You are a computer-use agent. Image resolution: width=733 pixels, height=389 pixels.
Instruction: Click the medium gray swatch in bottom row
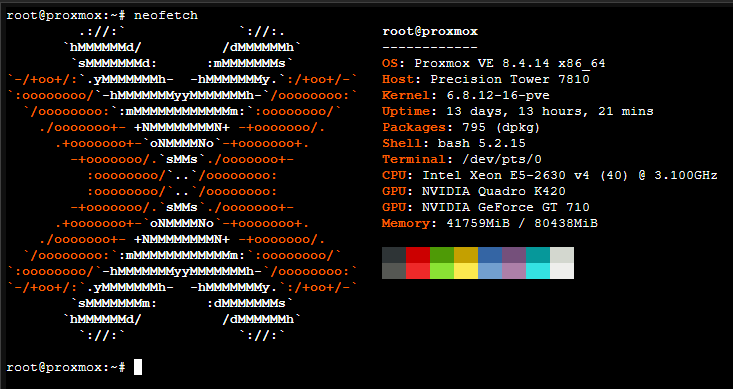point(394,271)
